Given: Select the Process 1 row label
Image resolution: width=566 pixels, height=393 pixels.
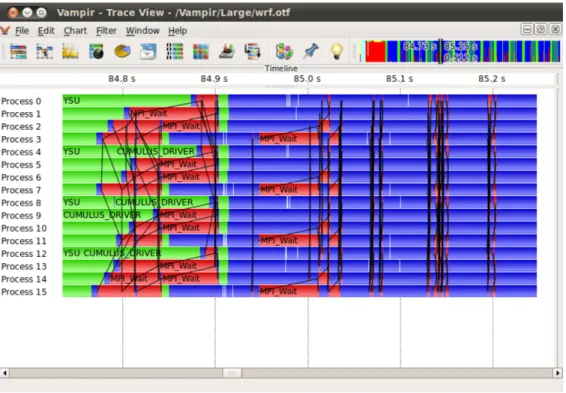Looking at the screenshot, I should coord(21,114).
